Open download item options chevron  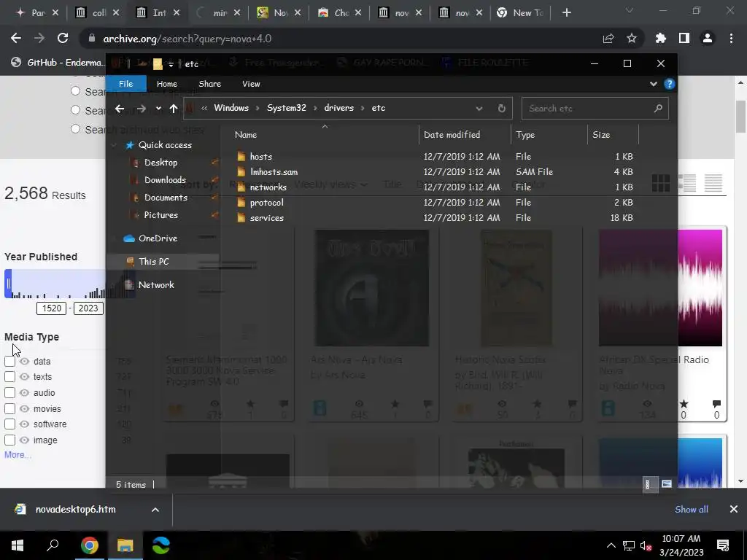pos(155,510)
